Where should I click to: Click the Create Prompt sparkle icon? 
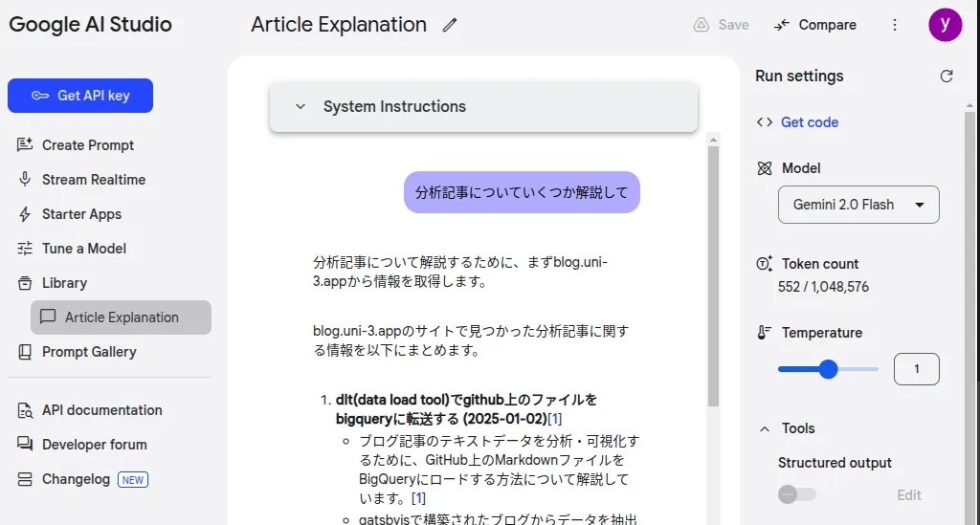pos(24,144)
